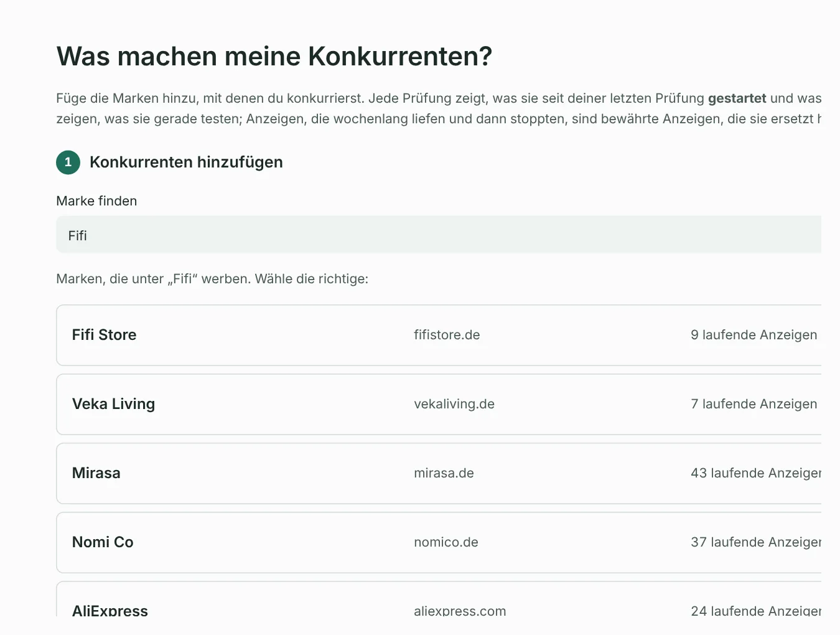840x635 pixels.
Task: Select the Fifi Store brand result
Action: click(x=439, y=335)
